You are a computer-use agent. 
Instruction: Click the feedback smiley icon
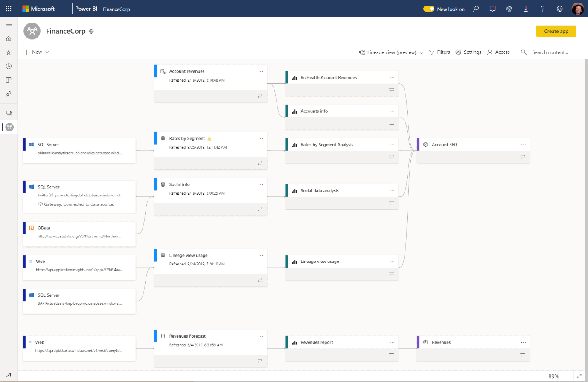pos(559,9)
